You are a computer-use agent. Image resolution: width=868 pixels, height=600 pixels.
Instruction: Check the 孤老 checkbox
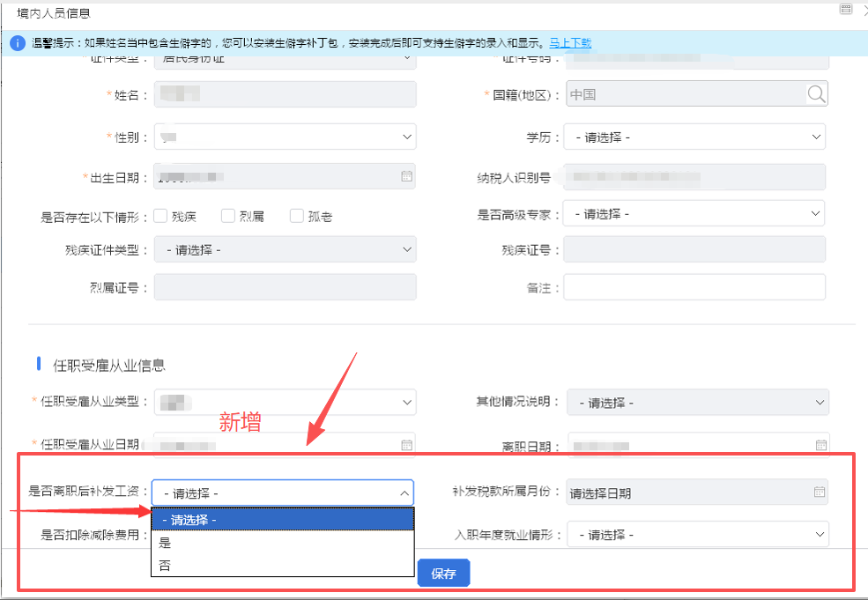pos(297,216)
